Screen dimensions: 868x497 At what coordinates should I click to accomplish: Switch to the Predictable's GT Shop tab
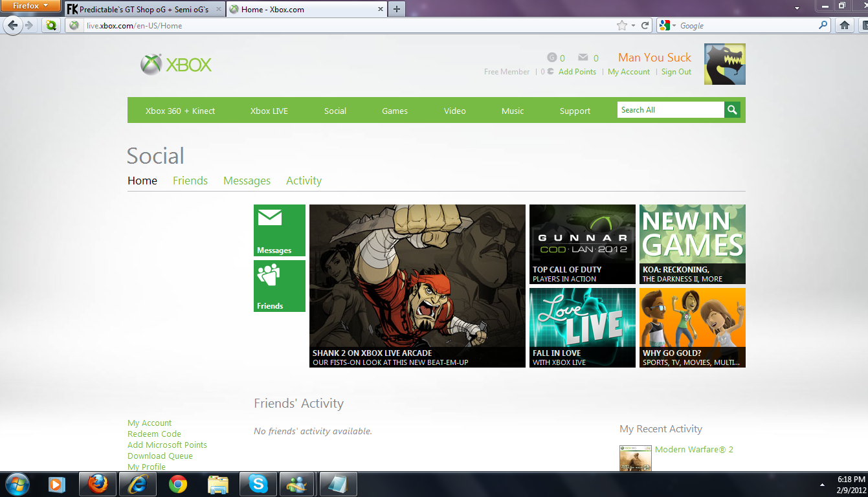point(145,9)
